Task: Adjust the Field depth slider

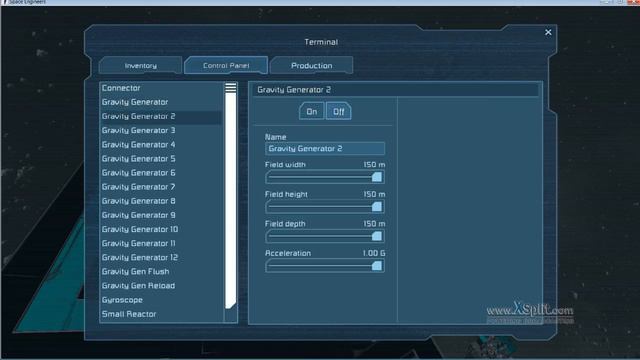Action: (x=324, y=236)
